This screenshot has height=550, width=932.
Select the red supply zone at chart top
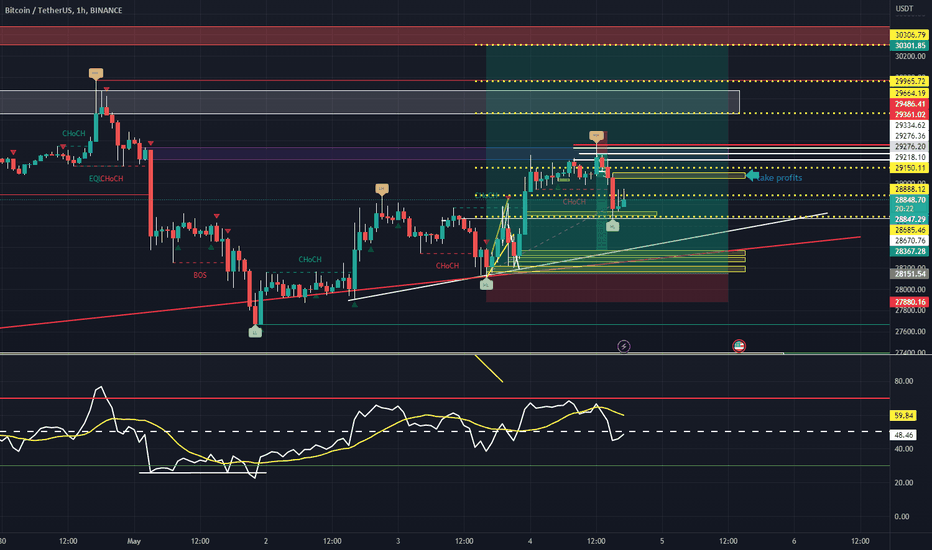(445, 35)
